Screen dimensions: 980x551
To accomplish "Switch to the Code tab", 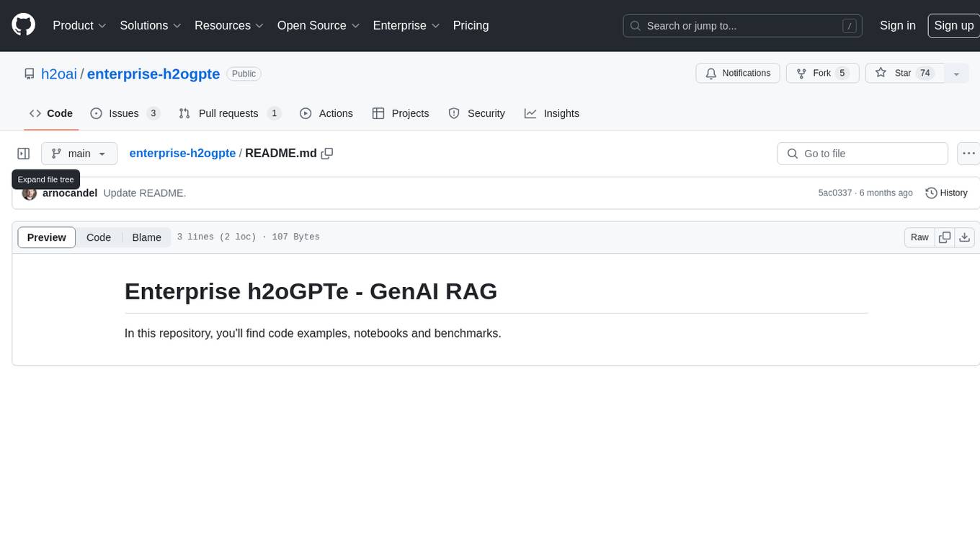I will [51, 113].
